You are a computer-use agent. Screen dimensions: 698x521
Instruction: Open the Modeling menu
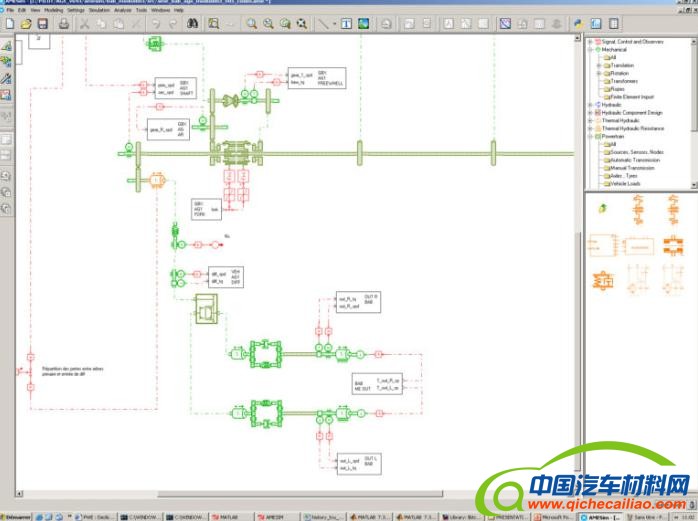click(53, 10)
